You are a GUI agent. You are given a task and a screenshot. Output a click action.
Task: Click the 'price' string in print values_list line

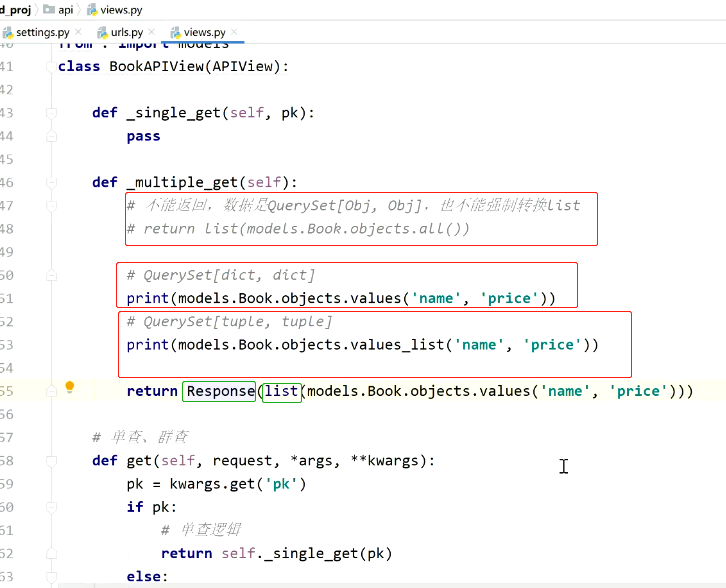[552, 345]
